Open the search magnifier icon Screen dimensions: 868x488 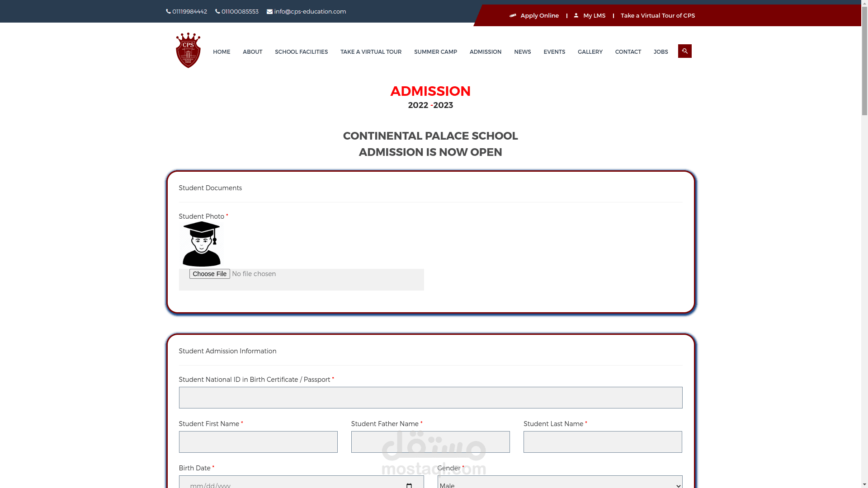pyautogui.click(x=684, y=51)
